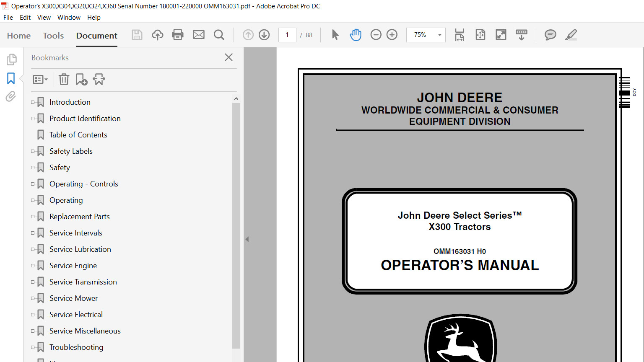Open the Help menu
This screenshot has width=644, height=362.
point(94,18)
